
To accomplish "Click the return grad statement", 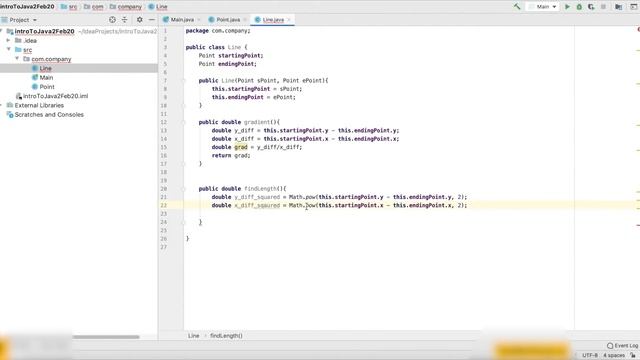I will point(231,156).
